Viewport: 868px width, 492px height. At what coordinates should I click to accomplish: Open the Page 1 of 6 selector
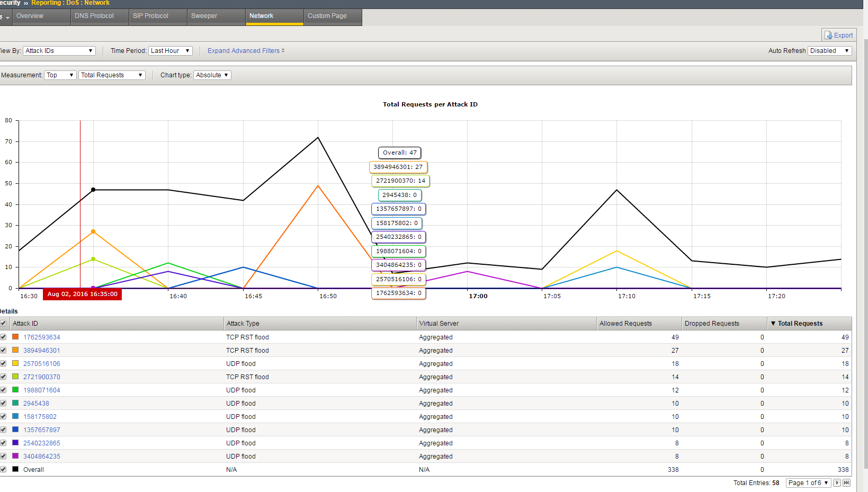click(x=808, y=483)
